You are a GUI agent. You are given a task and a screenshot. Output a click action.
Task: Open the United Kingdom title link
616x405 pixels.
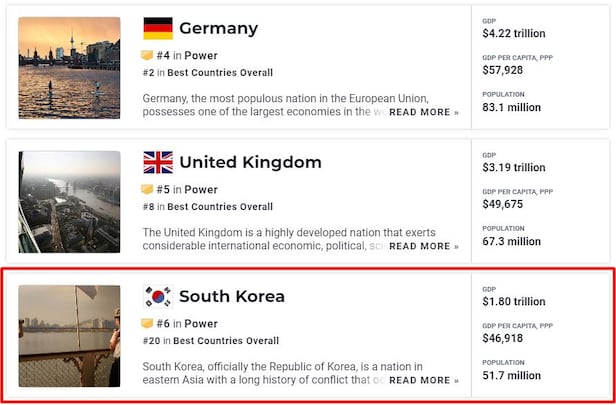tap(250, 162)
